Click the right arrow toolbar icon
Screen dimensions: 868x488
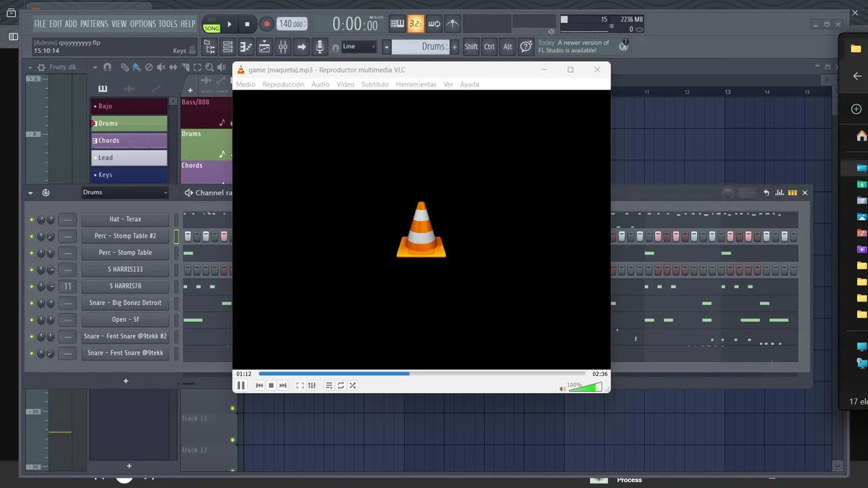point(302,47)
